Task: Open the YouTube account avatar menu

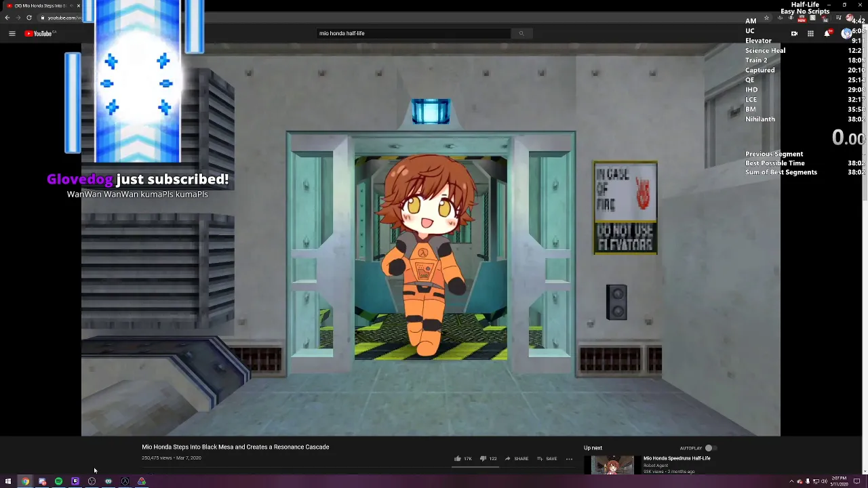Action: pos(846,33)
